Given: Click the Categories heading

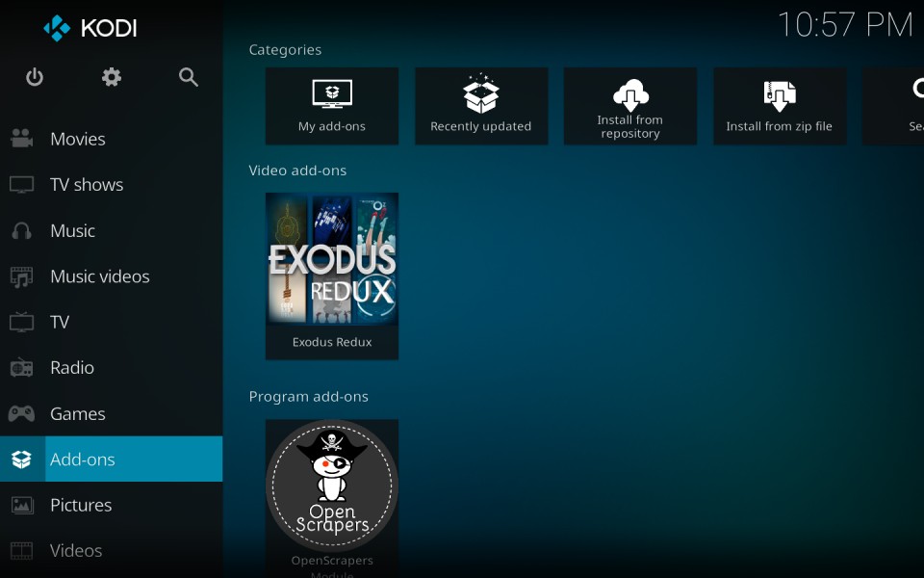Looking at the screenshot, I should [x=285, y=49].
